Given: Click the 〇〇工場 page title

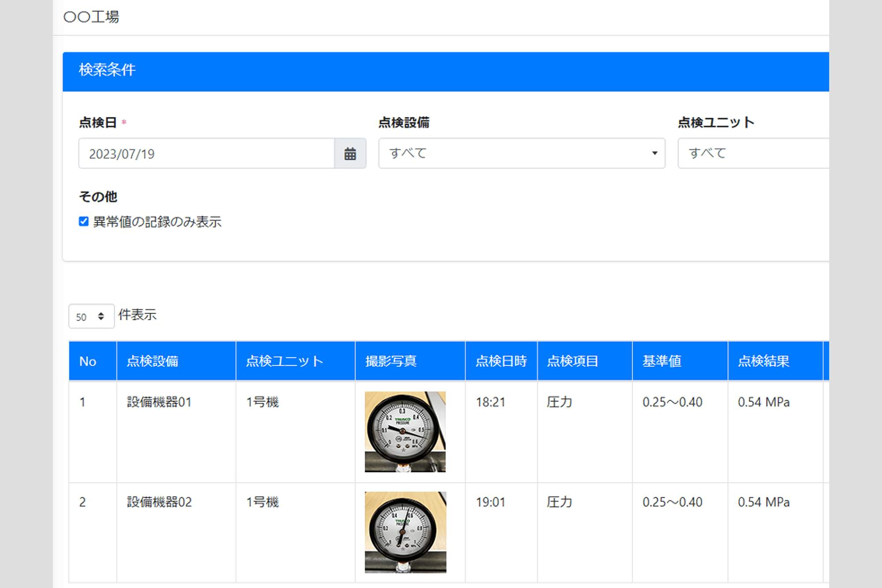Looking at the screenshot, I should (91, 17).
